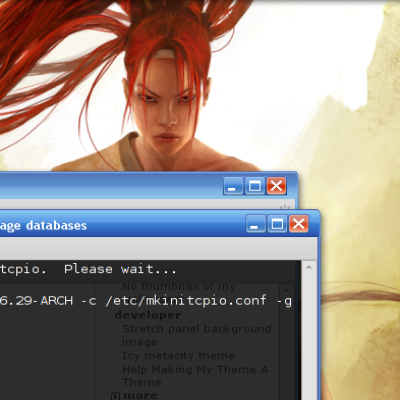The height and width of the screenshot is (400, 400).
Task: Select the 'developer' heading text
Action: 148,315
